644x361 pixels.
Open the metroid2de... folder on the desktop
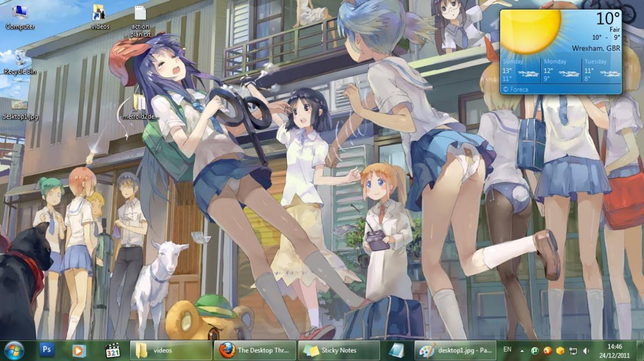141,106
